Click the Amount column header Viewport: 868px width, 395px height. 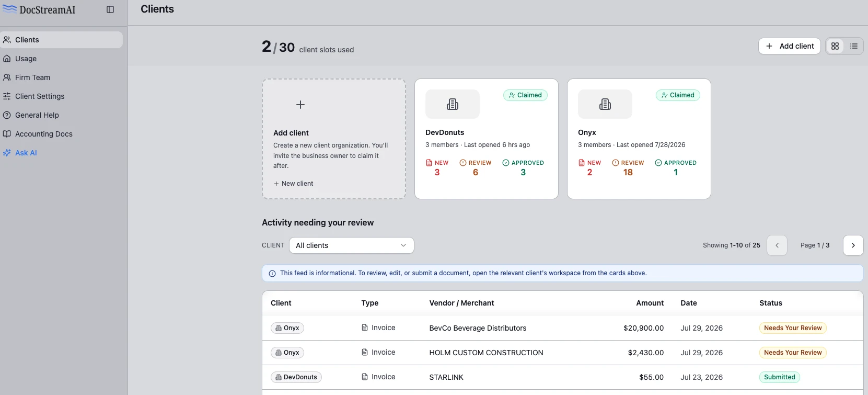(650, 303)
